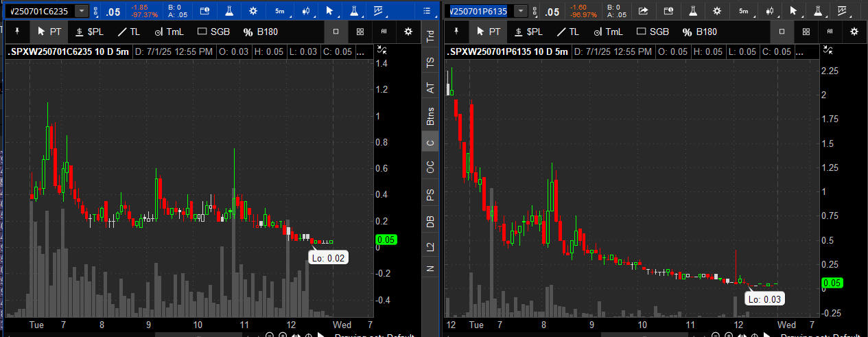Open the 5m timeframe dropdown in right chart
This screenshot has height=337, width=868.
(745, 11)
